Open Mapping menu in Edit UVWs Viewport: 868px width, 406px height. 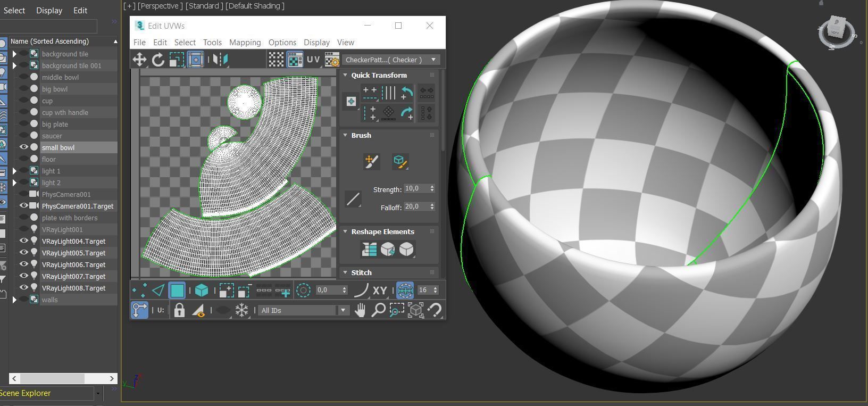[x=245, y=43]
